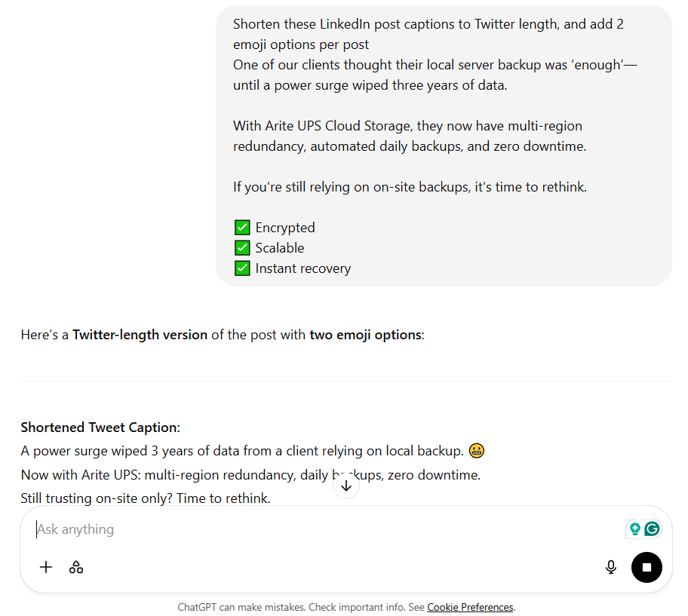Click the Shortened Tweet Caption heading
Image resolution: width=688 pixels, height=616 pixels.
100,428
